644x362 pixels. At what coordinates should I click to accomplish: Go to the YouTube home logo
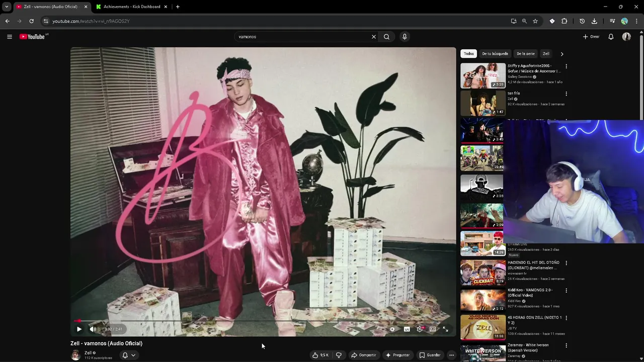pos(33,37)
